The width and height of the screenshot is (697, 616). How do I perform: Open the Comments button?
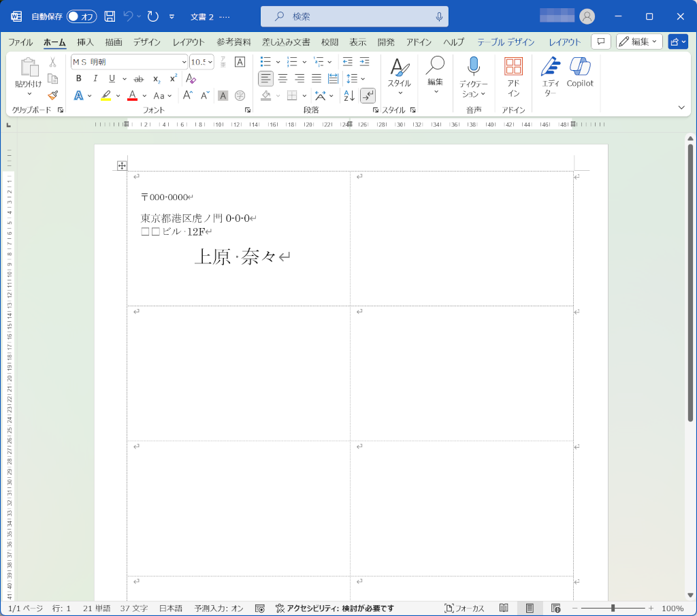(x=600, y=42)
